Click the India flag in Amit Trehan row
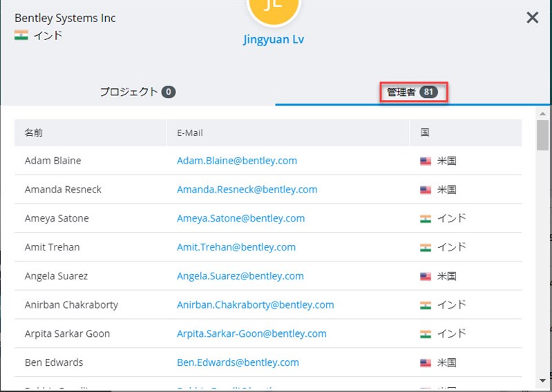This screenshot has width=552, height=392. pyautogui.click(x=426, y=248)
